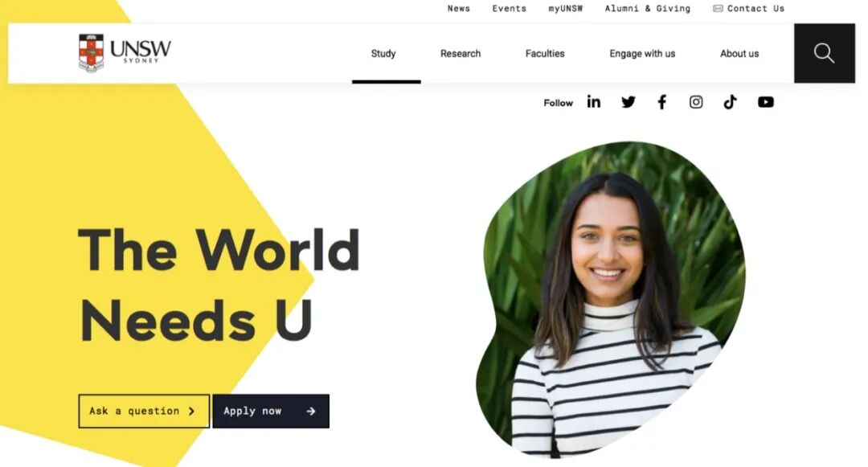Viewport: 868px width, 467px height.
Task: Open the News link
Action: (458, 8)
